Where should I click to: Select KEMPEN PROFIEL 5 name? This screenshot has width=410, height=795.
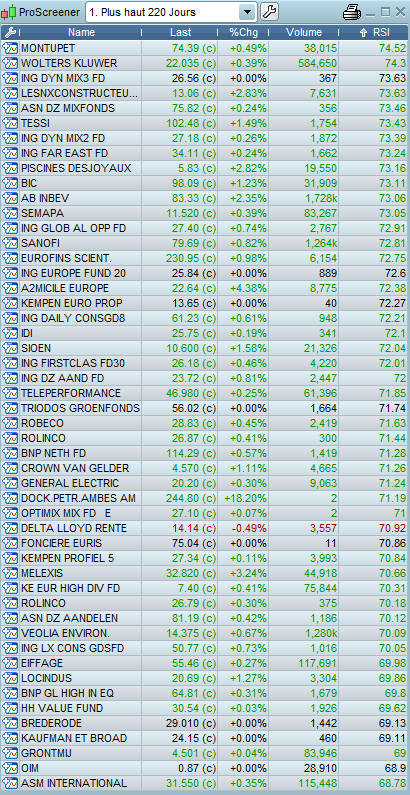67,558
